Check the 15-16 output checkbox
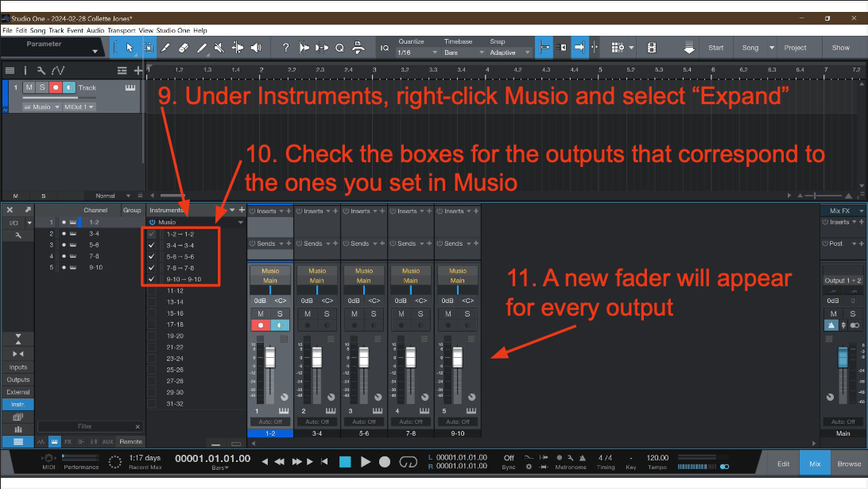This screenshot has height=489, width=868. click(x=152, y=313)
